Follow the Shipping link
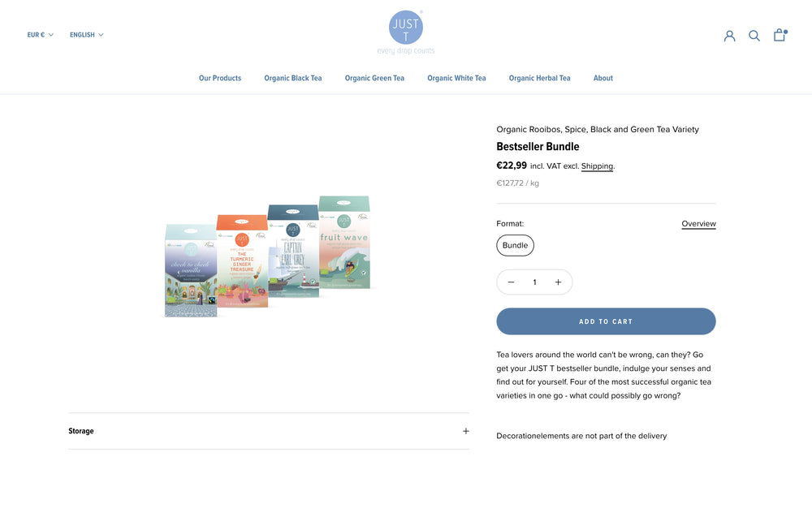The height and width of the screenshot is (521, 812). (x=597, y=166)
